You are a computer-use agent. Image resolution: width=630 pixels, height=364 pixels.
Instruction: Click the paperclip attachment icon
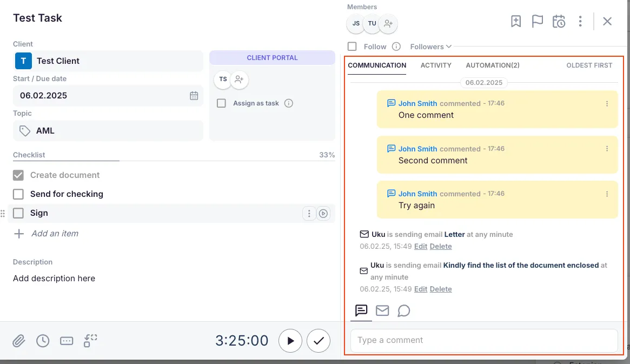[19, 341]
